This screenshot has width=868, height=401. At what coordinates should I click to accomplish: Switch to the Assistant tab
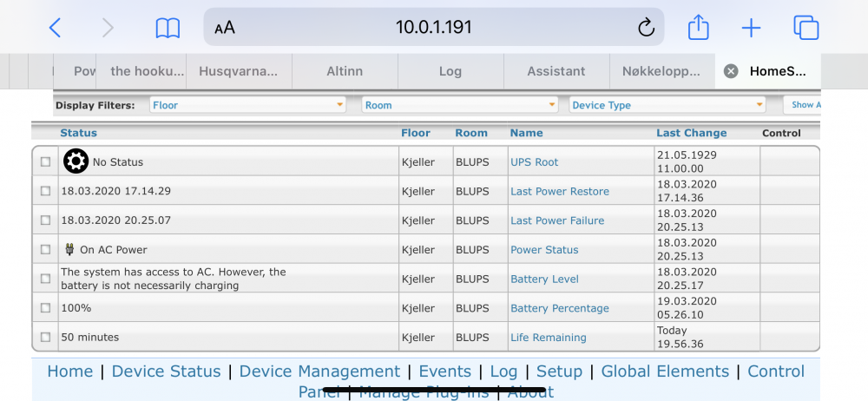pos(556,71)
